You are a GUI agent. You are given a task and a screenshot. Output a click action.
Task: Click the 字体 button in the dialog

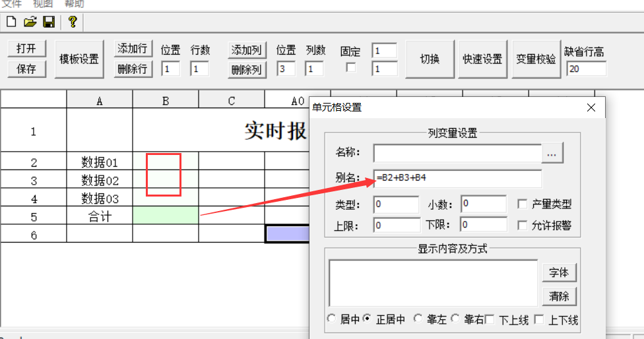(x=560, y=272)
